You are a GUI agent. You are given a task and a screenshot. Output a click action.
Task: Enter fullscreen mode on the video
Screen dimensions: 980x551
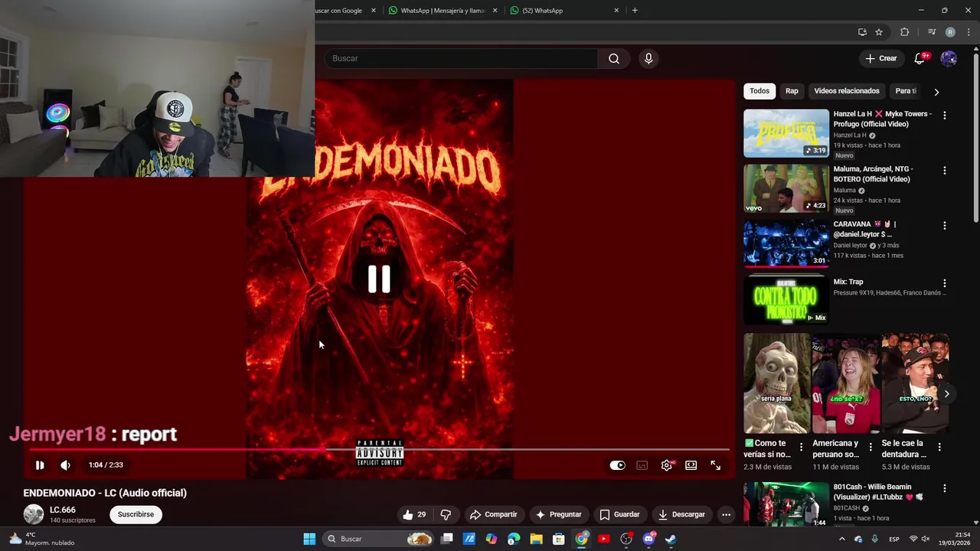coord(715,465)
